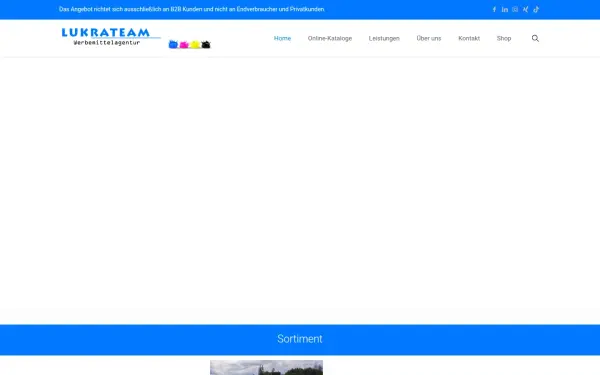Viewport: 600px width, 375px height.
Task: Open the Kontakt page
Action: [469, 38]
